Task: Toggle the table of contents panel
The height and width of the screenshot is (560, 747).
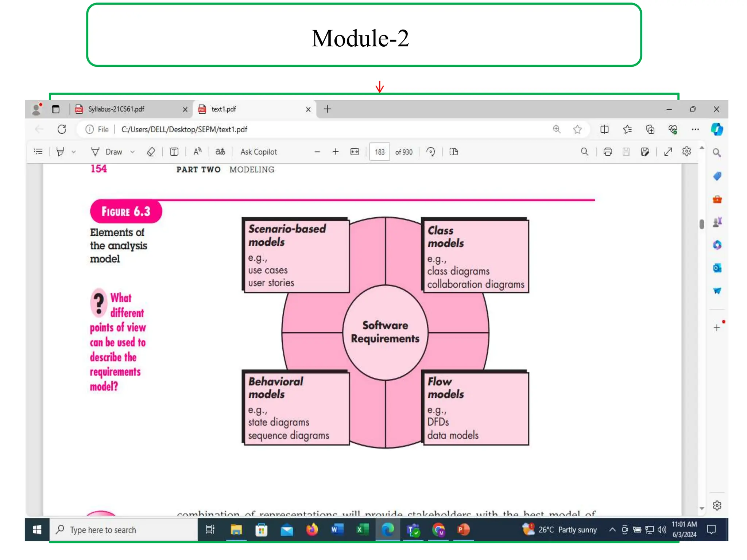Action: [x=38, y=152]
